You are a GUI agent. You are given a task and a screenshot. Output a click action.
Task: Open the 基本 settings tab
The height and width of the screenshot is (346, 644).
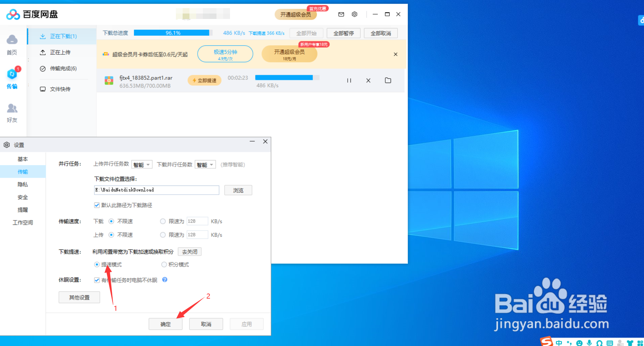tap(23, 159)
